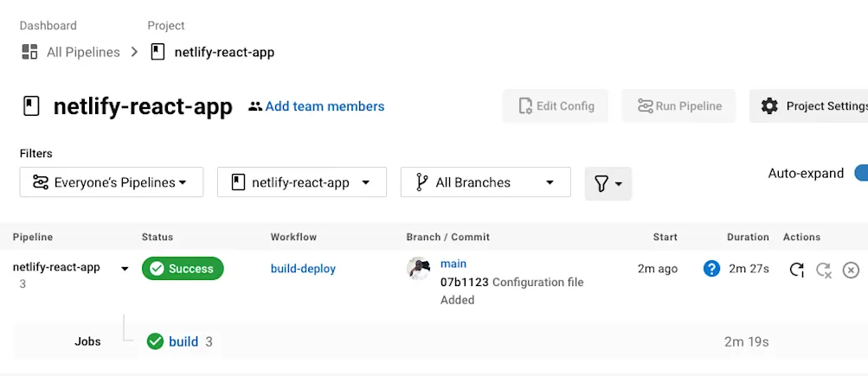The height and width of the screenshot is (376, 868).
Task: Click the Success status badge
Action: pyautogui.click(x=183, y=269)
